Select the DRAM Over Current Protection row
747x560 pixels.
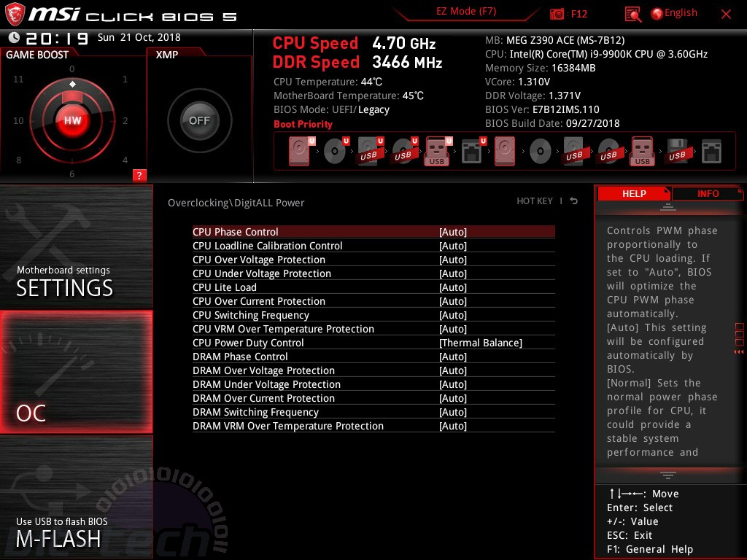(373, 398)
